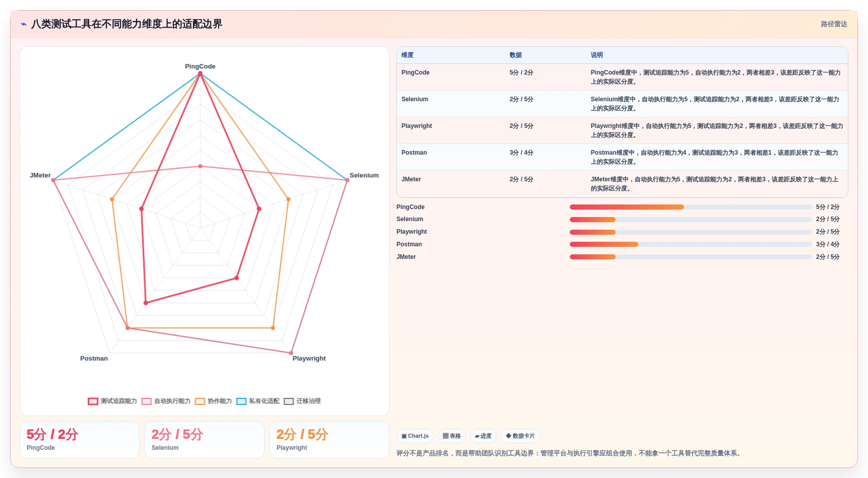Image resolution: width=868 pixels, height=478 pixels.
Task: Click the JMeter axis label on the radar
Action: point(40,175)
